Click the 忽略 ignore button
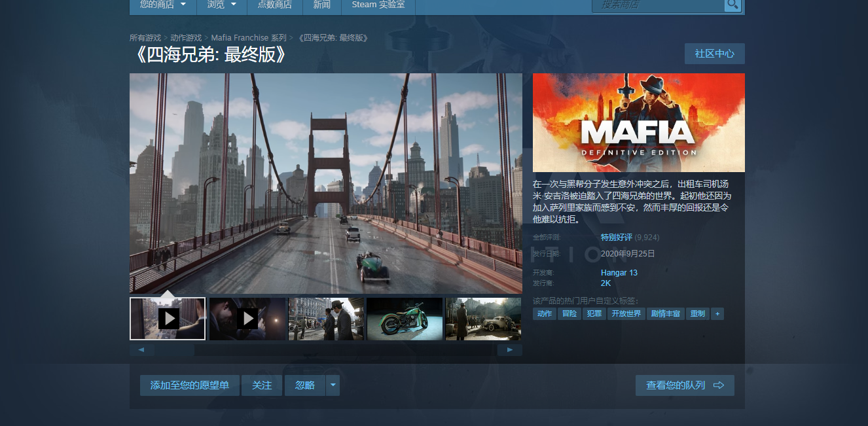 (x=305, y=385)
